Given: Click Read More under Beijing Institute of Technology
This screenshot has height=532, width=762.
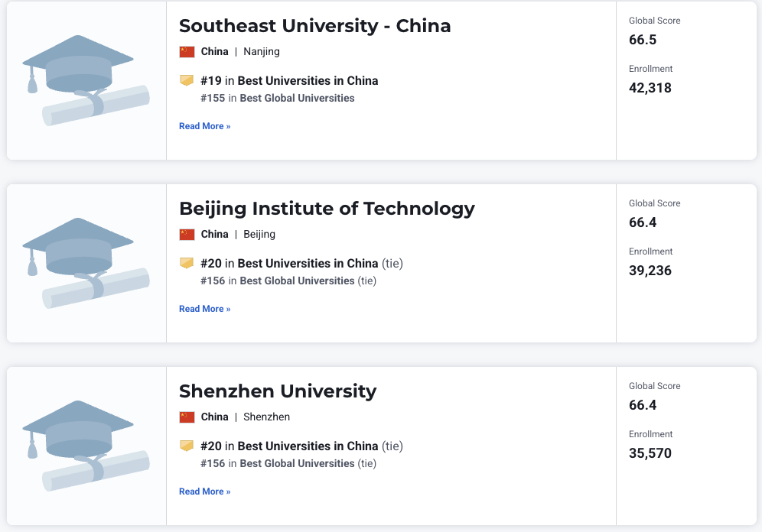Looking at the screenshot, I should click(204, 309).
